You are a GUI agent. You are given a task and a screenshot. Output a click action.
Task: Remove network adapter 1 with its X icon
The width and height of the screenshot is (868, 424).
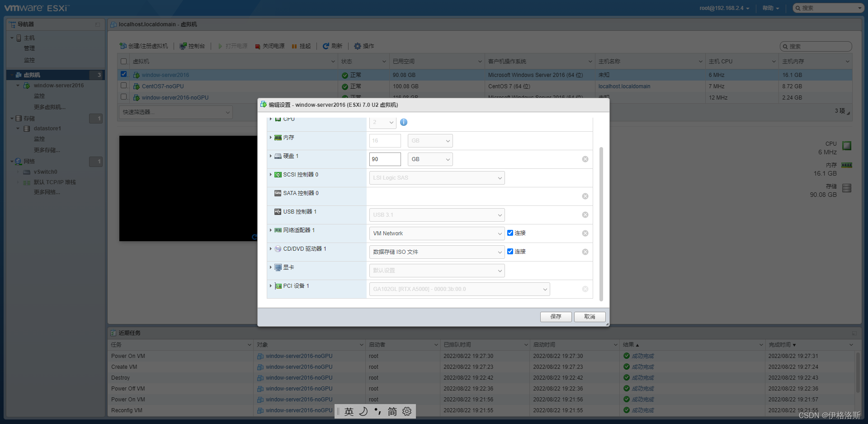pos(585,233)
